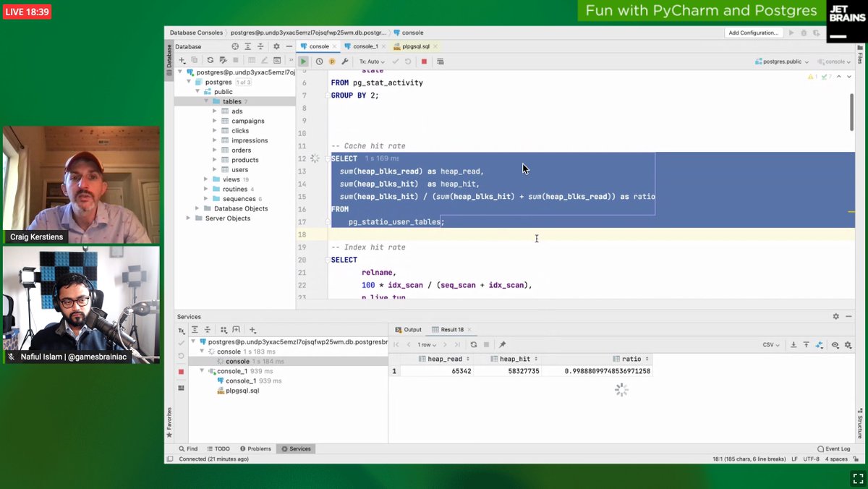Click the orange parameters icon in editor toolbar
The image size is (868, 489).
click(x=332, y=61)
